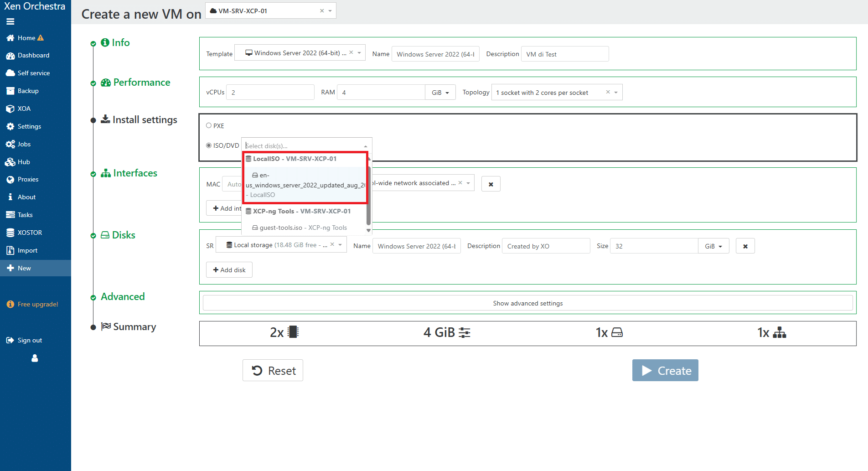Click the vCPUs input field
This screenshot has width=868, height=471.
point(270,92)
